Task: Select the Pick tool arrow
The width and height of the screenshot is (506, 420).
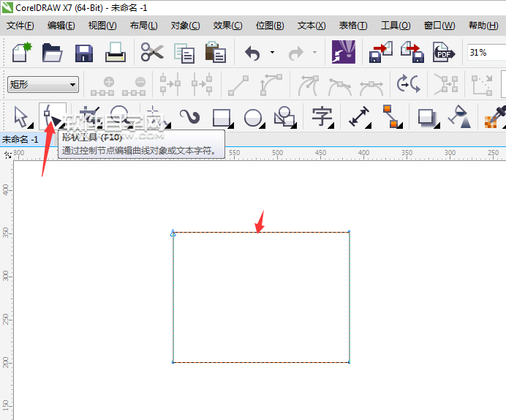Action: (x=23, y=117)
